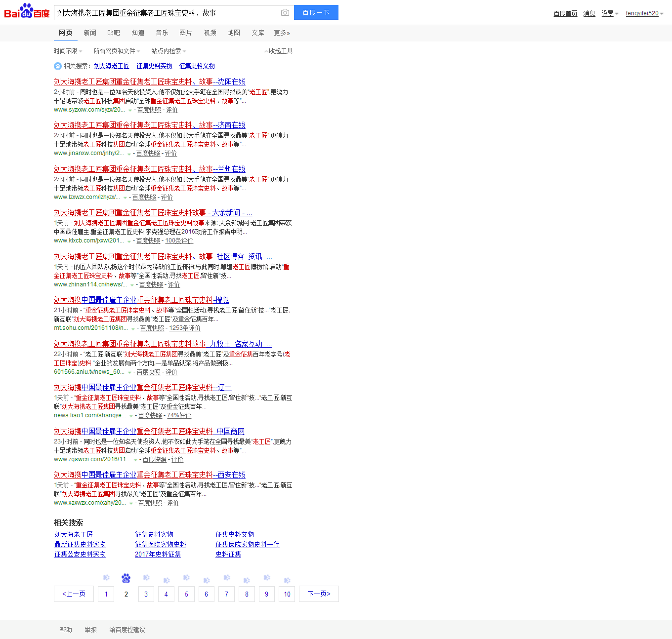Expand arrow next to mt.sohu.com URL
Screen dimensions: 672x639
click(133, 329)
